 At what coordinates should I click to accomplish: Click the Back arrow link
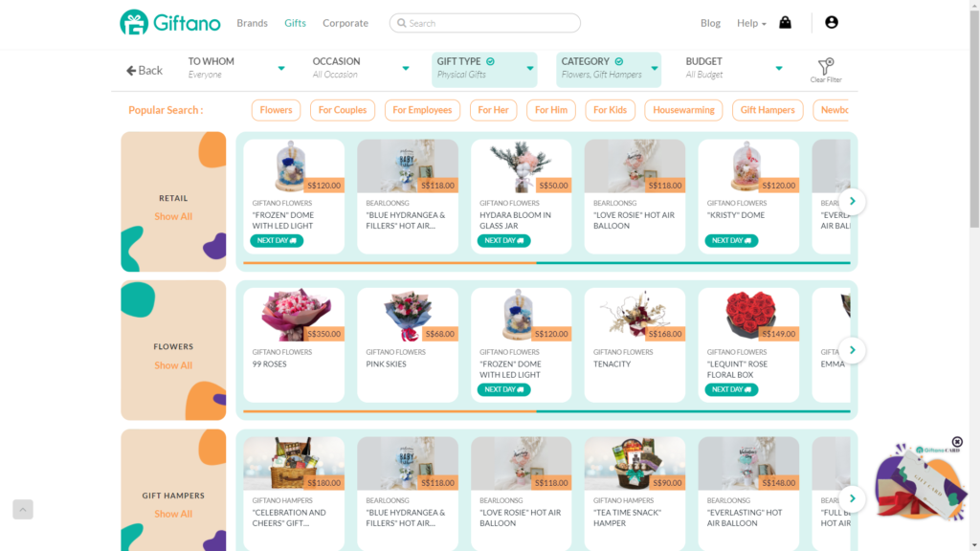[x=145, y=70]
